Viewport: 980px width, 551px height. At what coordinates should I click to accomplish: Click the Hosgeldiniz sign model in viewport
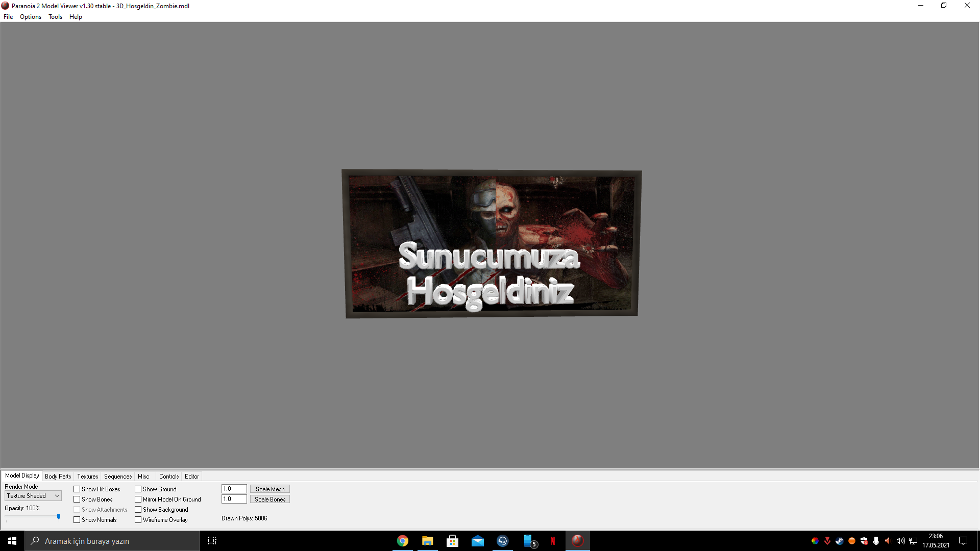[492, 244]
